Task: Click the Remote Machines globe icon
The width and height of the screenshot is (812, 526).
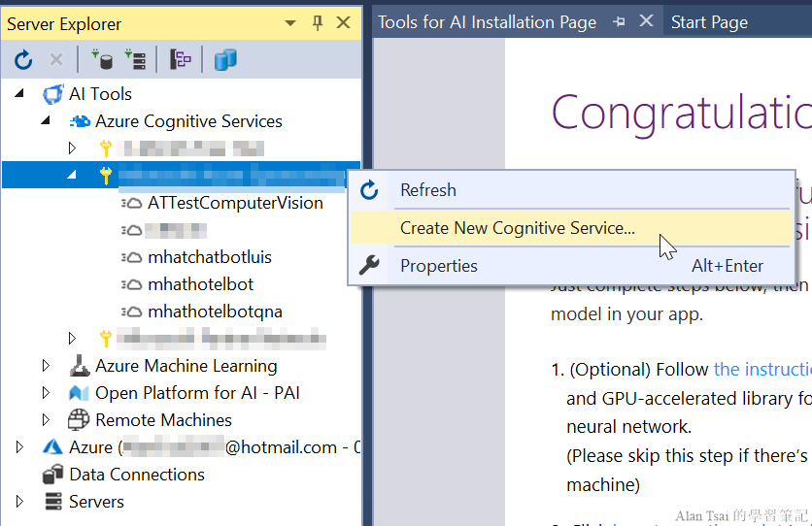Action: tap(79, 420)
